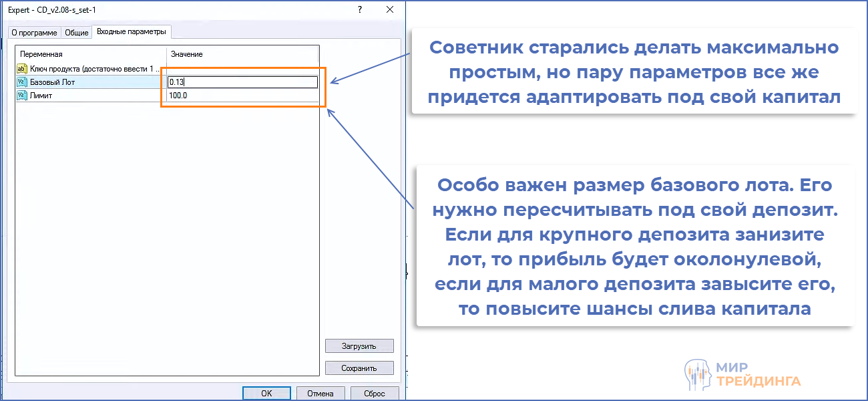Click the help question mark in title bar
The height and width of the screenshot is (401, 868).
click(x=360, y=9)
